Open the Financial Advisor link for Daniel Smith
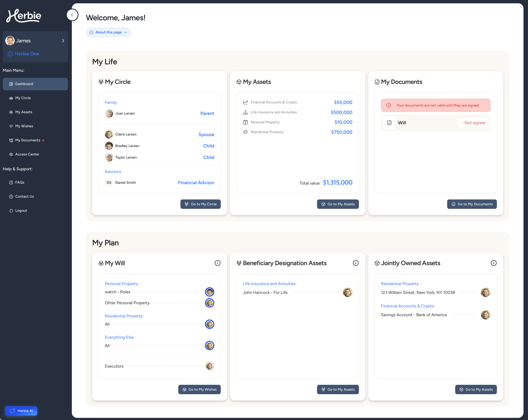 tap(196, 183)
